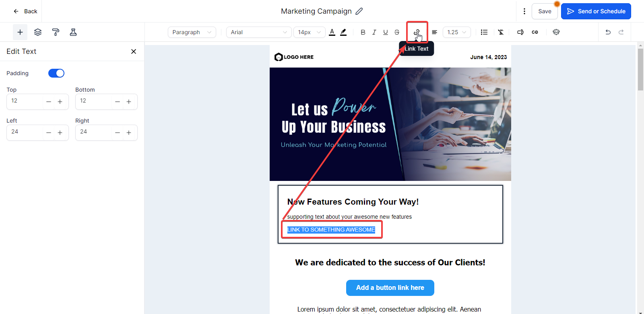Image resolution: width=644 pixels, height=314 pixels.
Task: Open text alignment options
Action: pyautogui.click(x=435, y=32)
